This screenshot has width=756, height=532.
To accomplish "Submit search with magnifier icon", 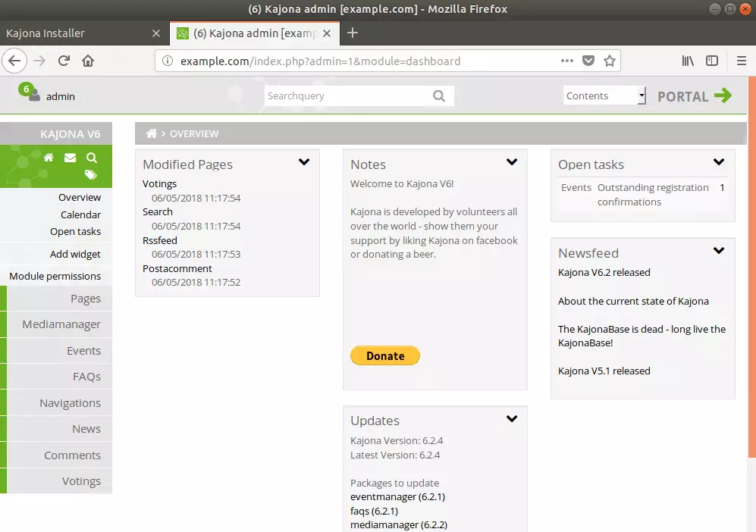I will coord(439,96).
